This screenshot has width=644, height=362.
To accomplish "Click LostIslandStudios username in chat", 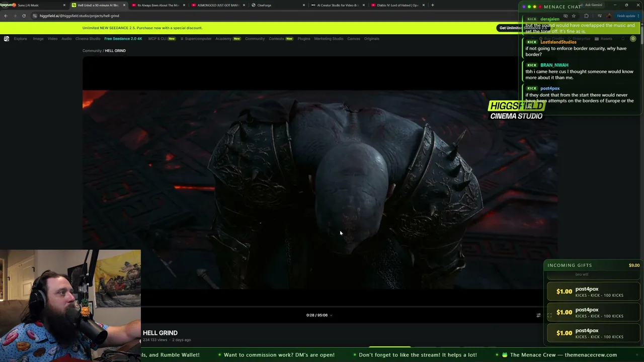I will (558, 42).
